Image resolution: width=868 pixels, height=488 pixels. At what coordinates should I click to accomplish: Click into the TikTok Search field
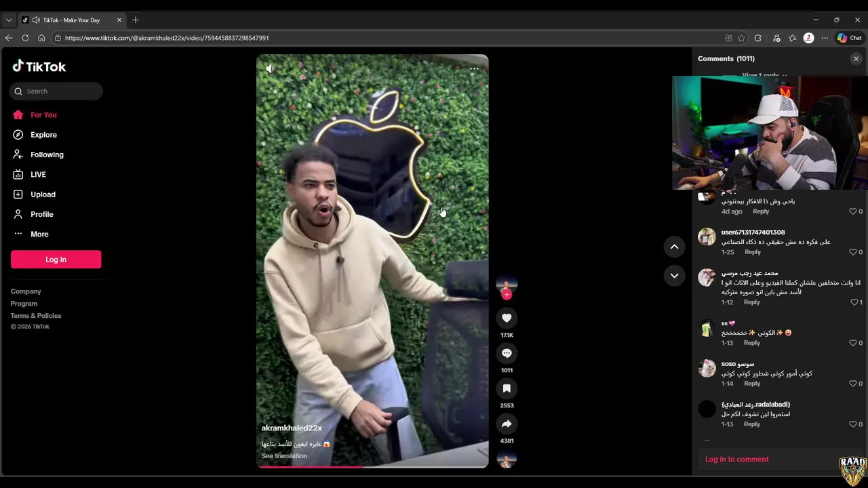click(56, 91)
